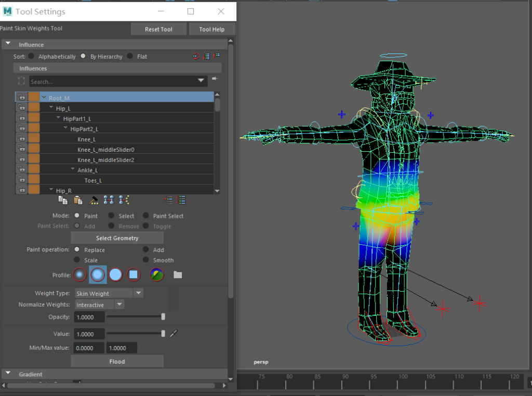Click the Show Influences on Selected Vertices icon

124,200
